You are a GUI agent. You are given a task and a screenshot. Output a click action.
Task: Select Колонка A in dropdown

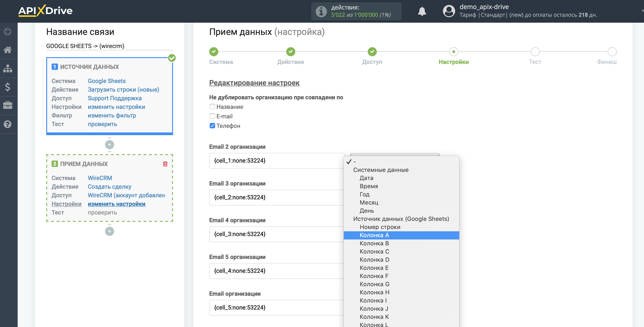401,235
